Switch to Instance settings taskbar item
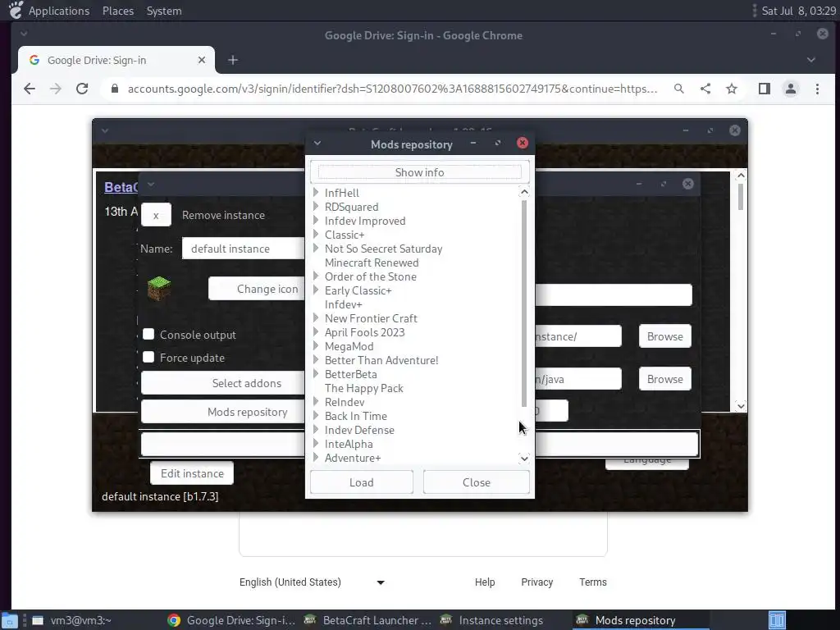The image size is (840, 630). (492, 620)
